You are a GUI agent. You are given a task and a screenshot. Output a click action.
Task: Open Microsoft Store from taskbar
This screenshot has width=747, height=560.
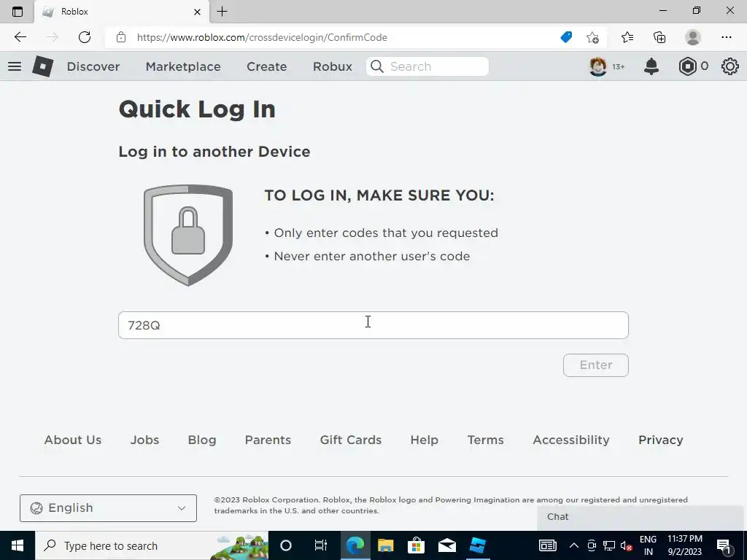(416, 545)
